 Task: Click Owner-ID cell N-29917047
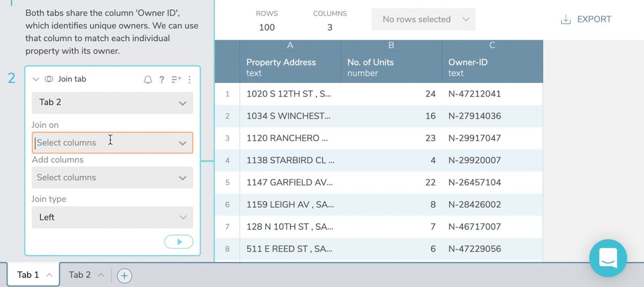click(492, 138)
